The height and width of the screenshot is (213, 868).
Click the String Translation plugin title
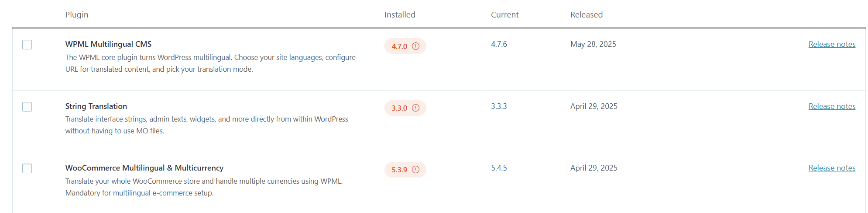[x=96, y=106]
